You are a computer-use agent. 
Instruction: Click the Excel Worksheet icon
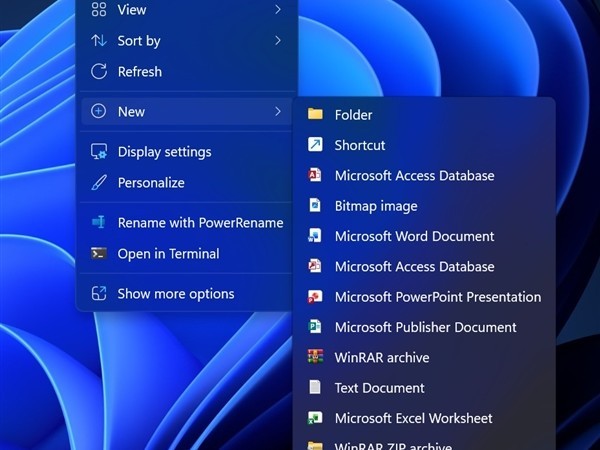pos(315,418)
